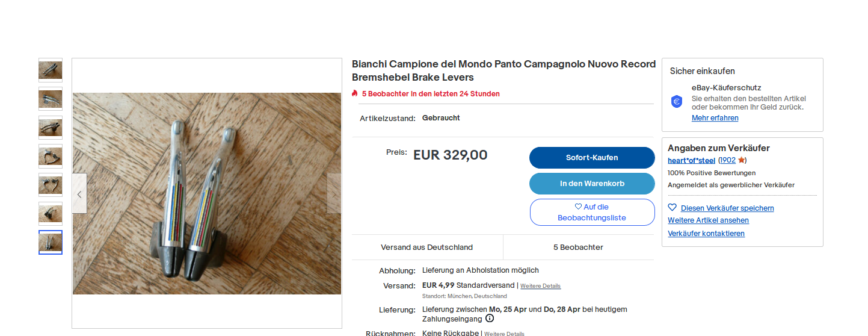The width and height of the screenshot is (868, 336).
Task: Open seller profile heart*of*steel
Action: [692, 160]
